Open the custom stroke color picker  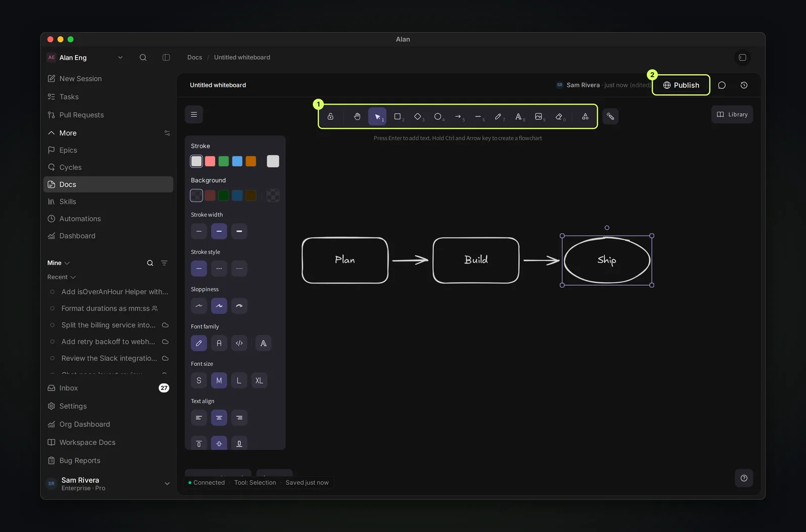(x=273, y=161)
